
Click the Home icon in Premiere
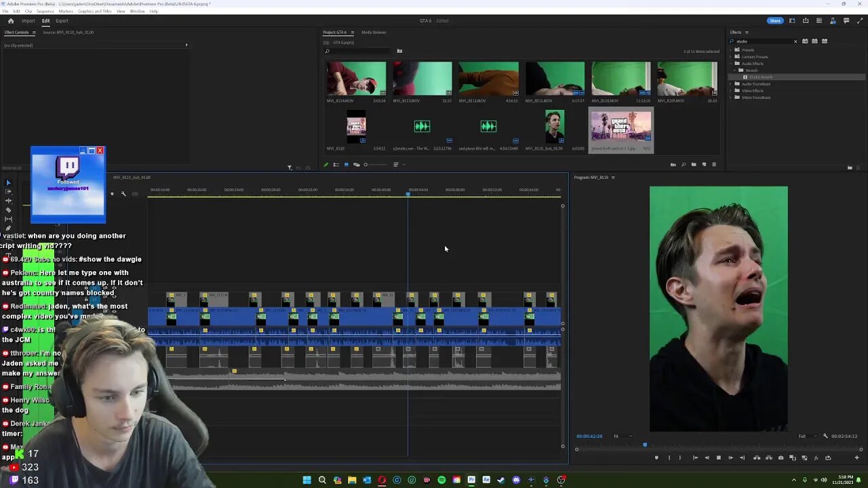tap(10, 21)
